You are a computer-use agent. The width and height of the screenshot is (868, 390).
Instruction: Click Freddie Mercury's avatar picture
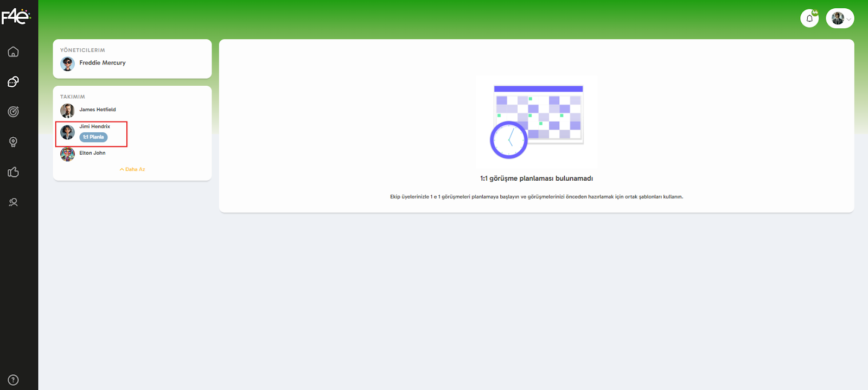(x=67, y=64)
